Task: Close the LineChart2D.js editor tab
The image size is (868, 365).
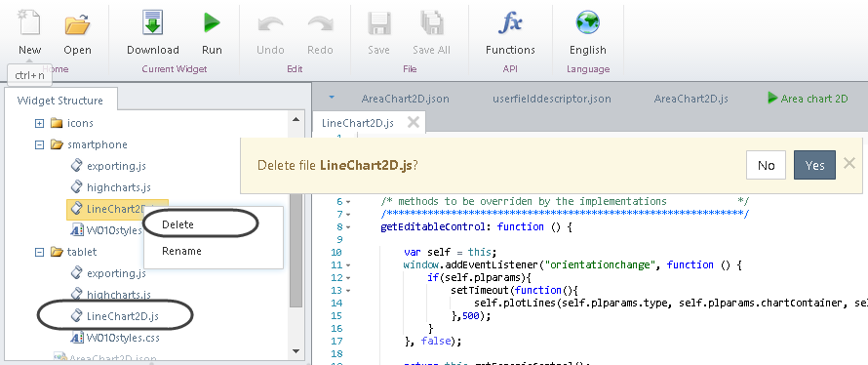Action: point(413,122)
